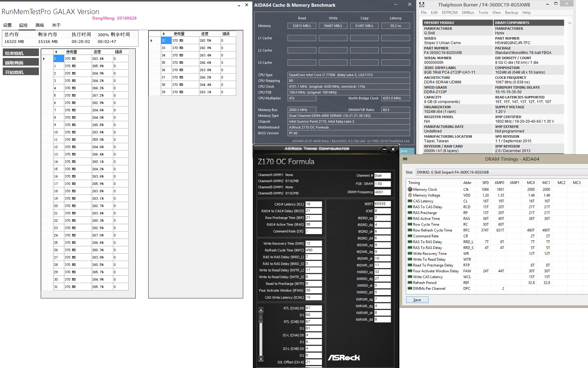Image resolution: width=588 pixels, height=368 pixels.
Task: Click the DRAM Timings window title icon
Action: pyautogui.click(x=405, y=159)
